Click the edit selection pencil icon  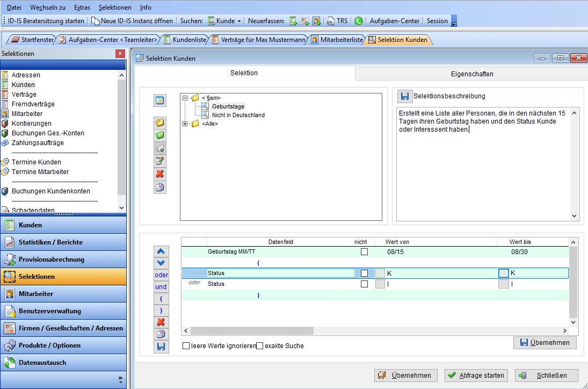[x=160, y=161]
